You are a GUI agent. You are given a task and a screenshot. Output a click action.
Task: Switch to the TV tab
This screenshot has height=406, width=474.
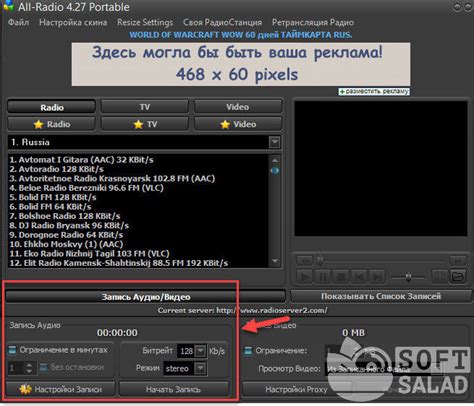pos(145,107)
